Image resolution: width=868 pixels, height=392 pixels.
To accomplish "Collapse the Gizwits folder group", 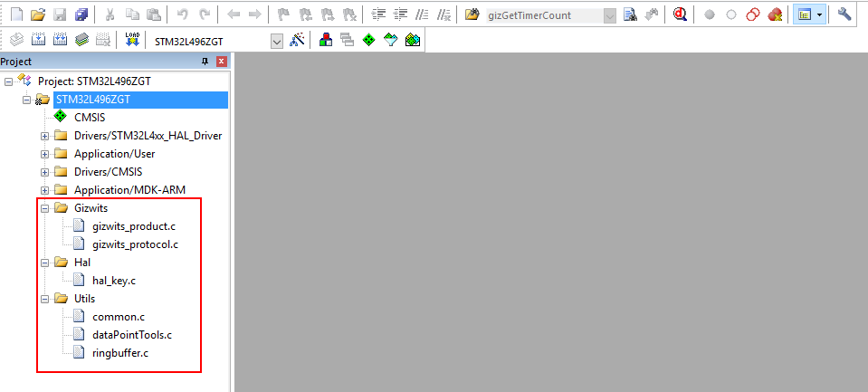I will coord(44,208).
